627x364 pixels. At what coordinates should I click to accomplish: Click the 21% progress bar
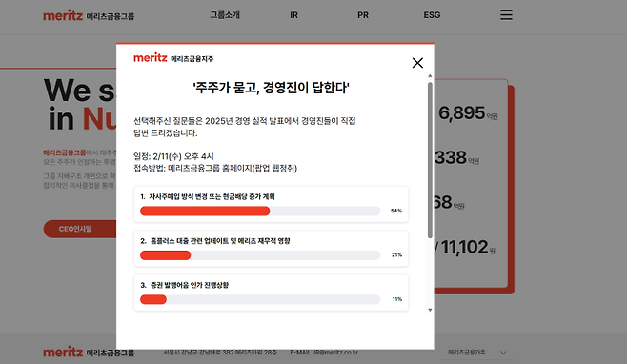[260, 255]
